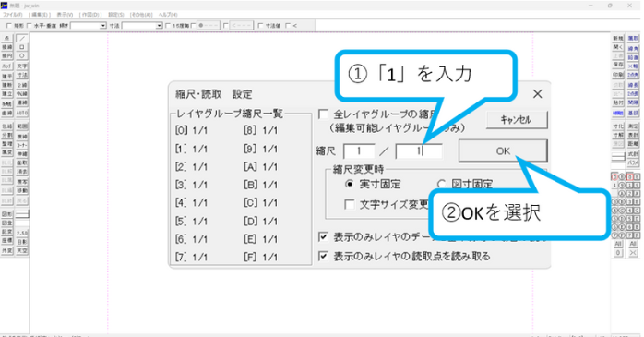Select the 複線 offset line tool
Viewport: 644px width, 337px height.
22,137
